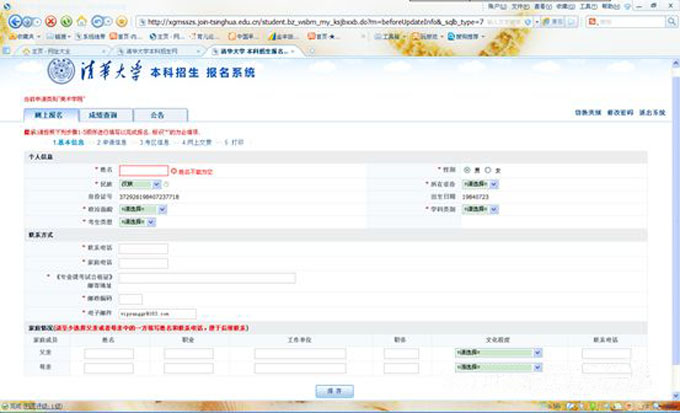The image size is (680, 413).
Task: Switch to the 网上报名 tab
Action: [x=51, y=115]
